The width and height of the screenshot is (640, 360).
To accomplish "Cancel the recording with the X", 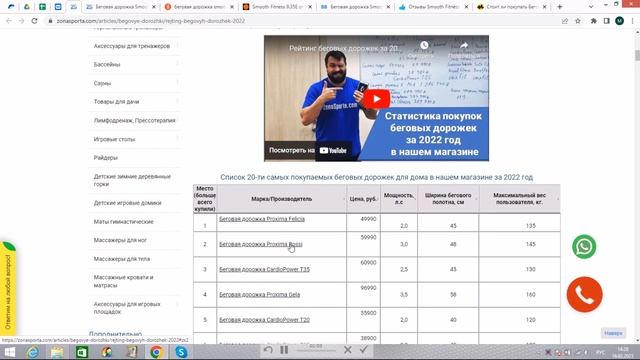I will point(348,350).
